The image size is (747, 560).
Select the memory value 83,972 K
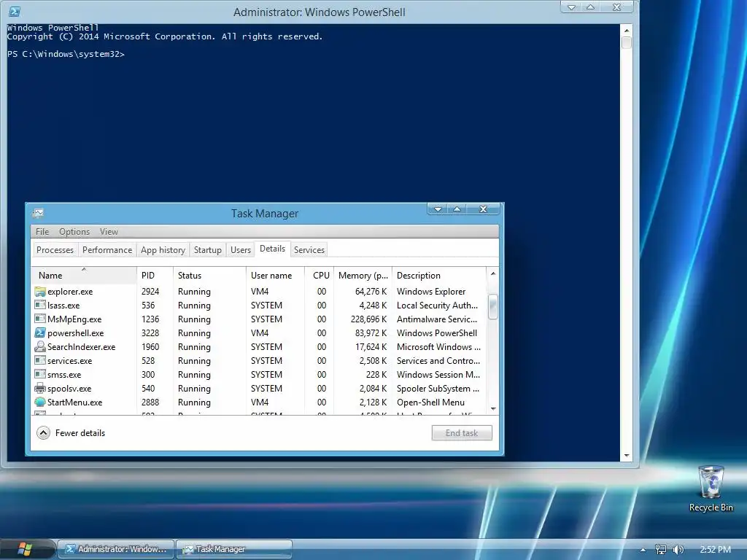(x=371, y=332)
